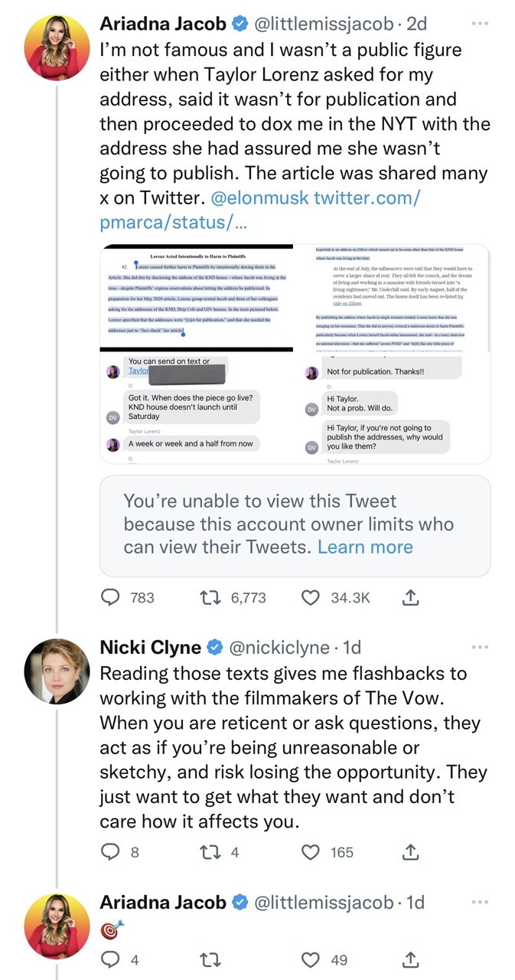Open more options on Nicki Clyne's reply
The height and width of the screenshot is (980, 515).
(x=480, y=647)
